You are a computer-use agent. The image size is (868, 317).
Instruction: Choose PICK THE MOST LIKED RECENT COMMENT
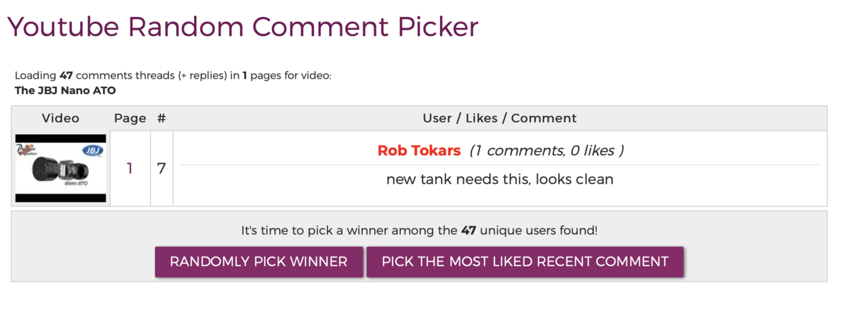[525, 261]
